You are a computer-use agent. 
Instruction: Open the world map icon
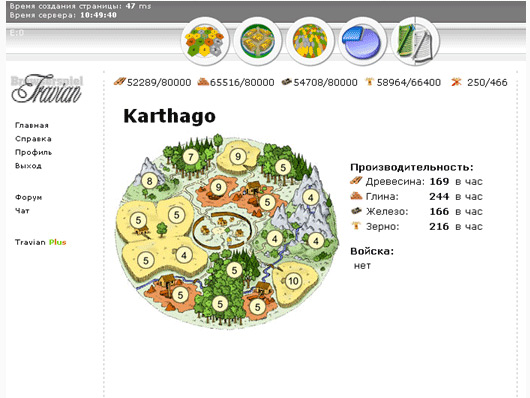pos(310,42)
